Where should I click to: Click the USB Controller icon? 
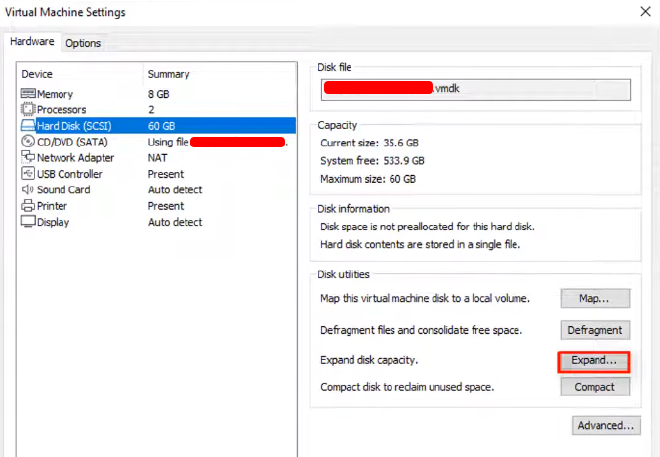(28, 174)
